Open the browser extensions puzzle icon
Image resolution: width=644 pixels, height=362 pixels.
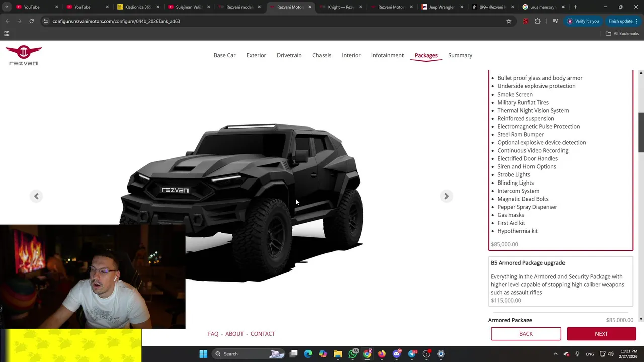pyautogui.click(x=538, y=21)
